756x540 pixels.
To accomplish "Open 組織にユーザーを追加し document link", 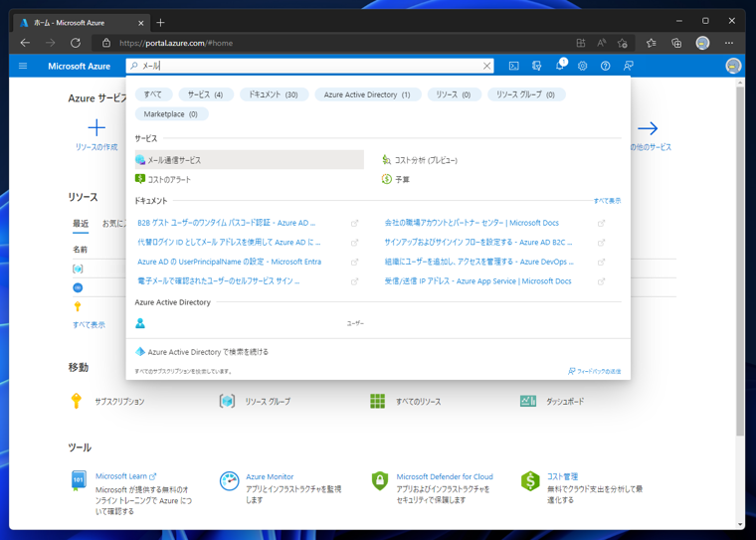I will click(479, 262).
